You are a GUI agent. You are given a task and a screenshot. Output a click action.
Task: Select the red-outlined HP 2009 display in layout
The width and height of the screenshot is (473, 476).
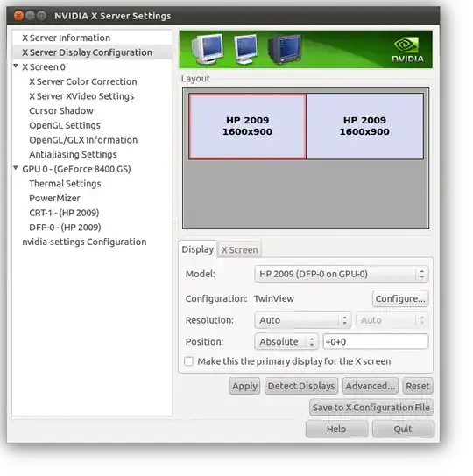pos(247,126)
